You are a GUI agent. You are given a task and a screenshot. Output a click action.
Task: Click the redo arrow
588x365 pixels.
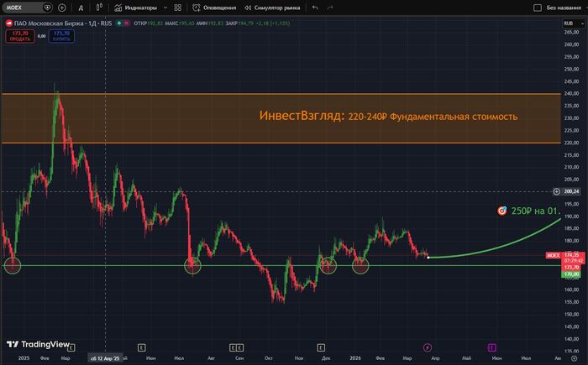coord(336,7)
